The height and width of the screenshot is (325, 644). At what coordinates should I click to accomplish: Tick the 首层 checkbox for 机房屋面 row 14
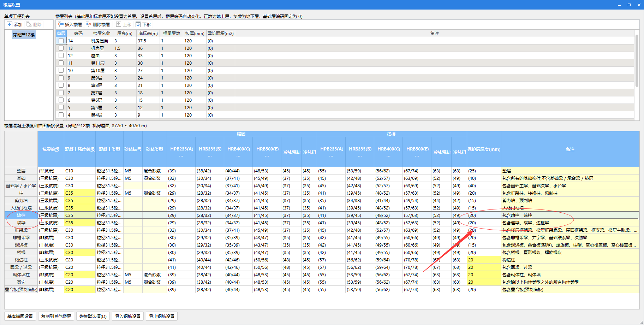[61, 41]
